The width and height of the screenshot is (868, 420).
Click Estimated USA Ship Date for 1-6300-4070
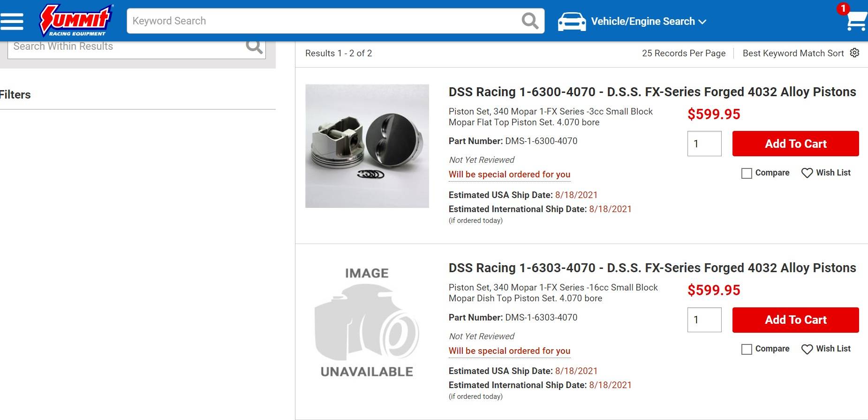[523, 195]
